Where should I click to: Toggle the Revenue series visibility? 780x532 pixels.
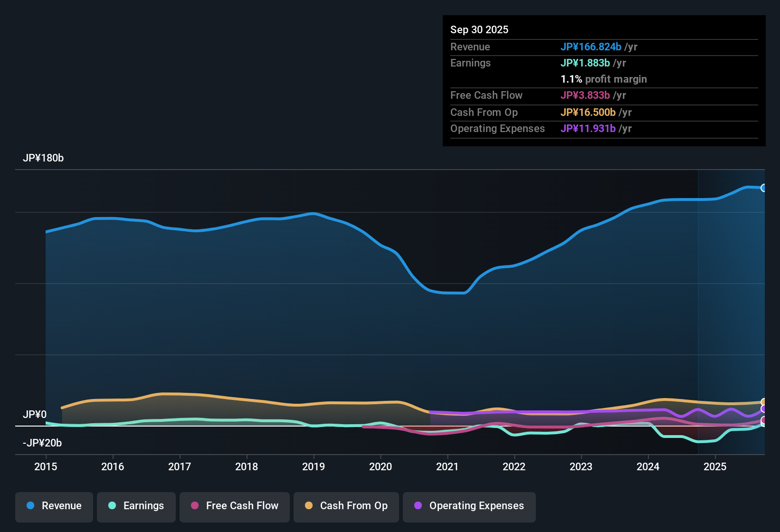(x=54, y=506)
